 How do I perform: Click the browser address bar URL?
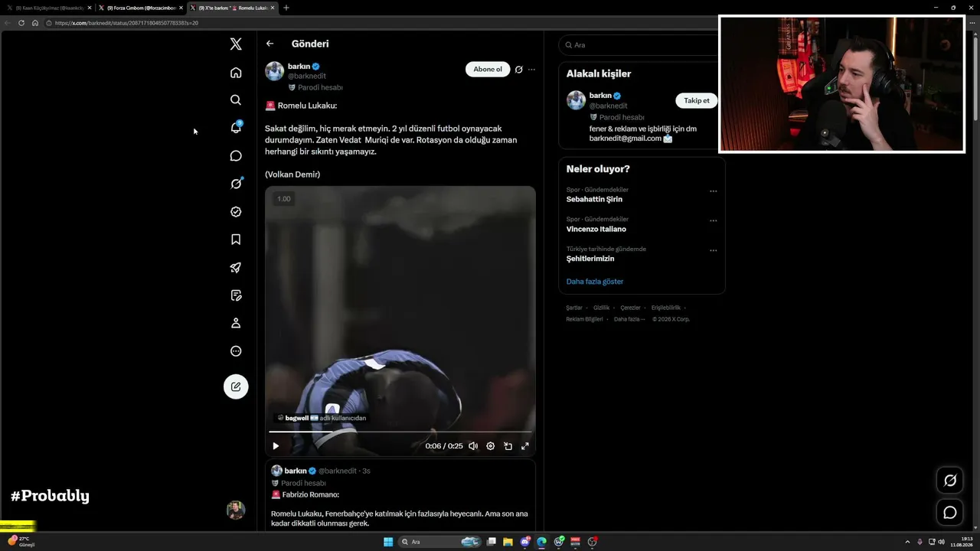tap(126, 23)
